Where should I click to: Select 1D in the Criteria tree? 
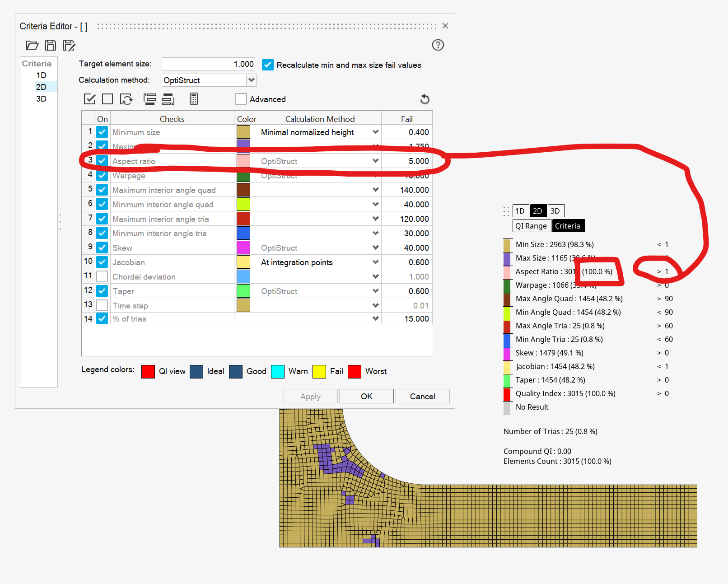click(x=42, y=75)
